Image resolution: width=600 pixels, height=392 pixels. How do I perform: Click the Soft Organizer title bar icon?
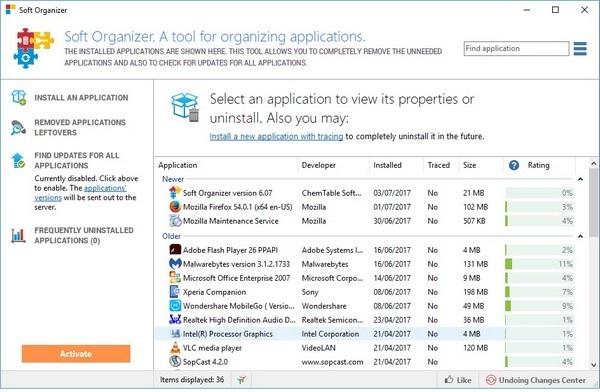click(10, 10)
